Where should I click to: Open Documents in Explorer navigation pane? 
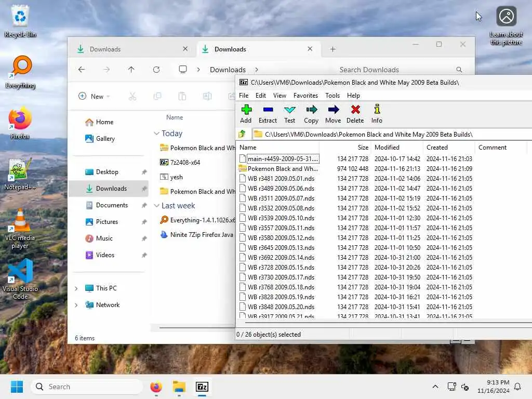click(x=109, y=205)
